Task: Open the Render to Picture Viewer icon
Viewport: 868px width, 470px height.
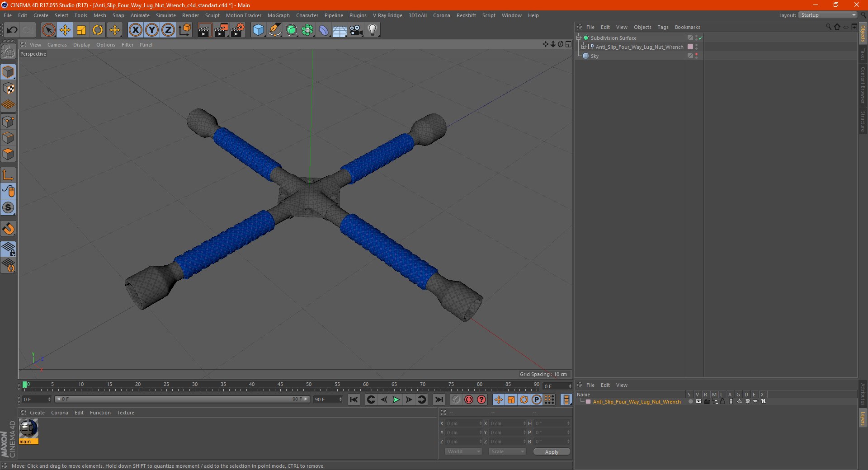Action: [x=221, y=30]
